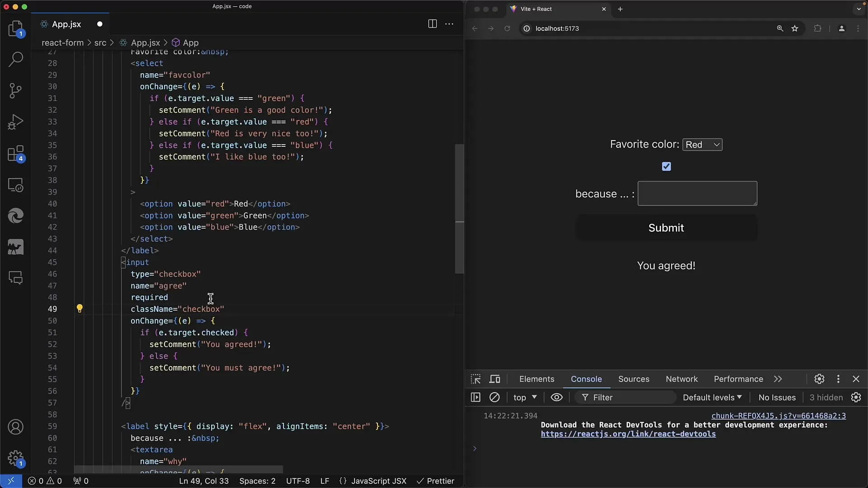Open the Run and Debug view
The height and width of the screenshot is (488, 868).
click(x=16, y=122)
